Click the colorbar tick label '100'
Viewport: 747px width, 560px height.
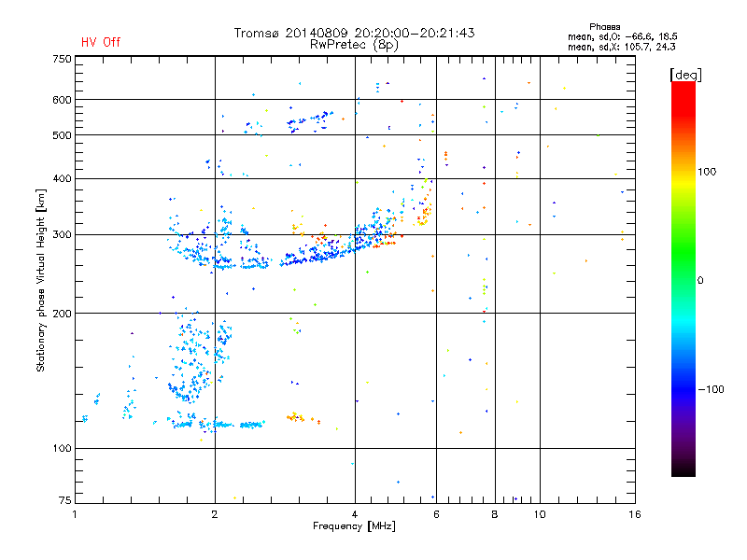point(707,172)
